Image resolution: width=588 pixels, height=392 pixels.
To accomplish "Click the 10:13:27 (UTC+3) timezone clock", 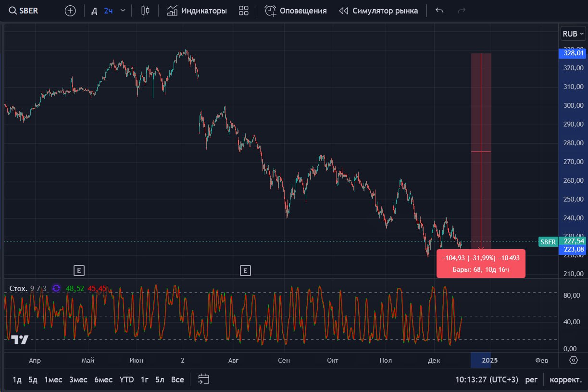I will click(487, 379).
